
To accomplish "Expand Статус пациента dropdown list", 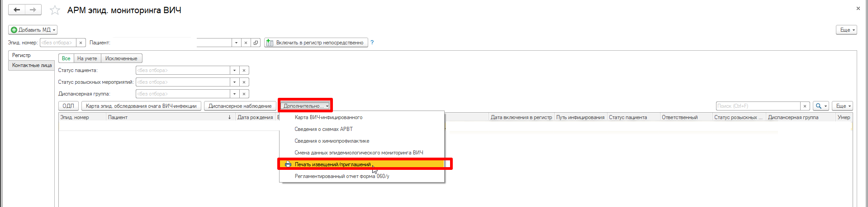I will [234, 70].
